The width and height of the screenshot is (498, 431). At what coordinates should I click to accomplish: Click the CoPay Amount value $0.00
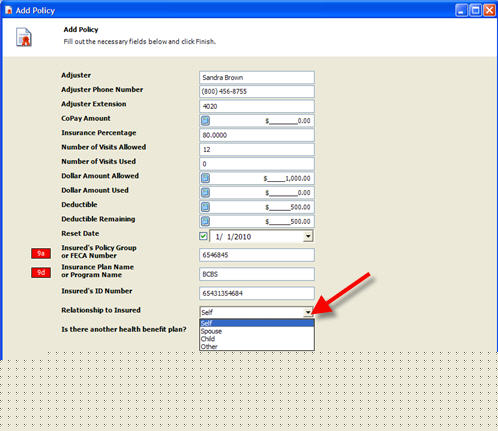point(288,121)
